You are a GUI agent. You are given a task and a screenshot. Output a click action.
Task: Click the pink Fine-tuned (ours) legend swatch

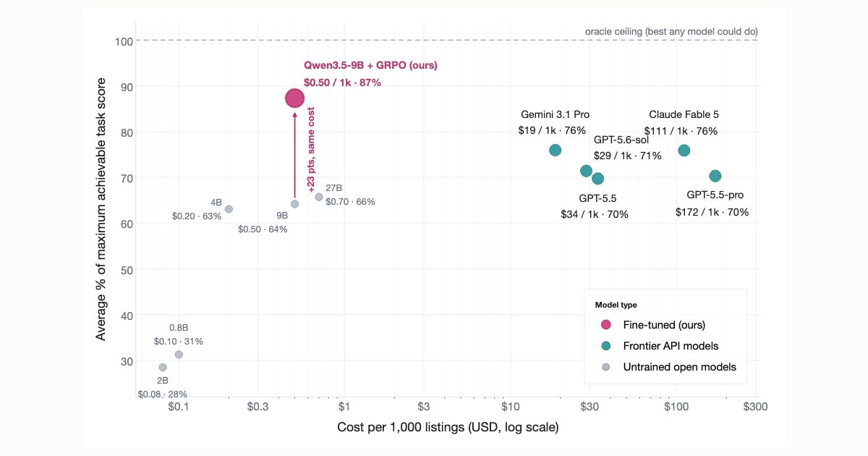[606, 325]
